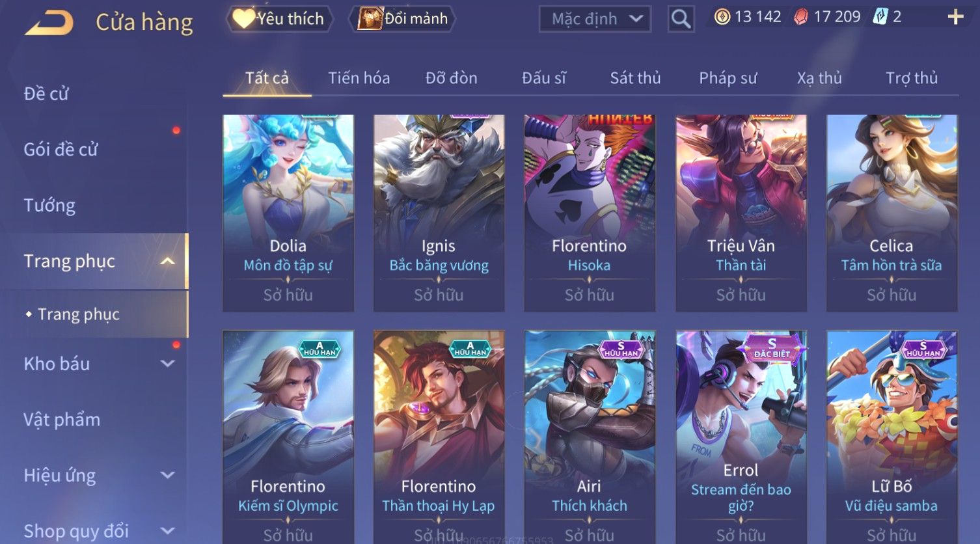980x544 pixels.
Task: Open Tướng in the sidebar
Action: [x=50, y=206]
